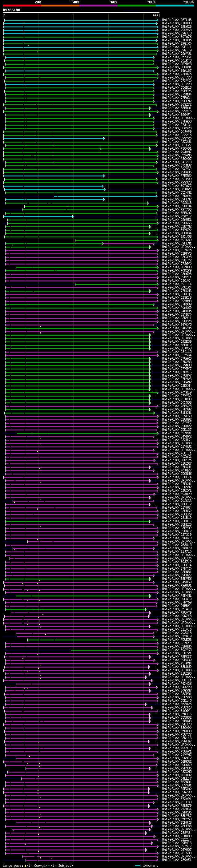Open hit UniRef100_Q9SV68
197x868 pixels.
[x=177, y=30]
